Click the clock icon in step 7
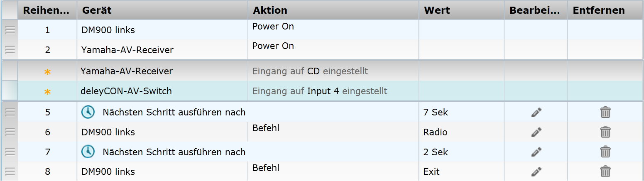Viewport: 644px width, 181px height. tap(88, 152)
